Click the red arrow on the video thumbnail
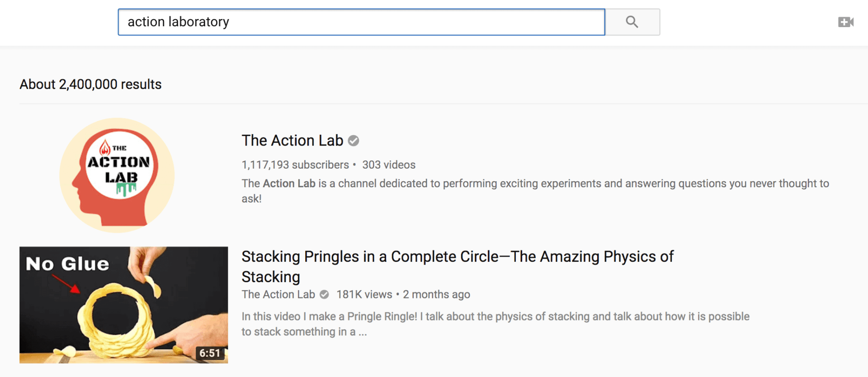868x377 pixels. click(66, 284)
